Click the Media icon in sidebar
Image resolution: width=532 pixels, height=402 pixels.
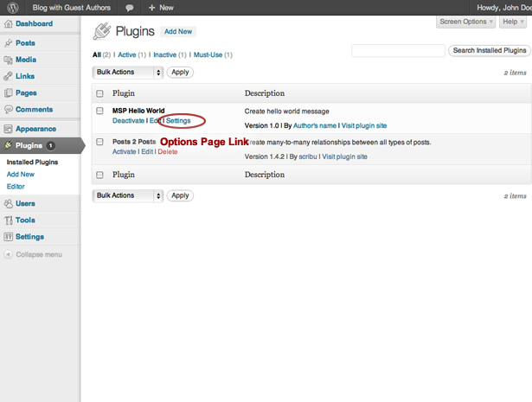8,60
